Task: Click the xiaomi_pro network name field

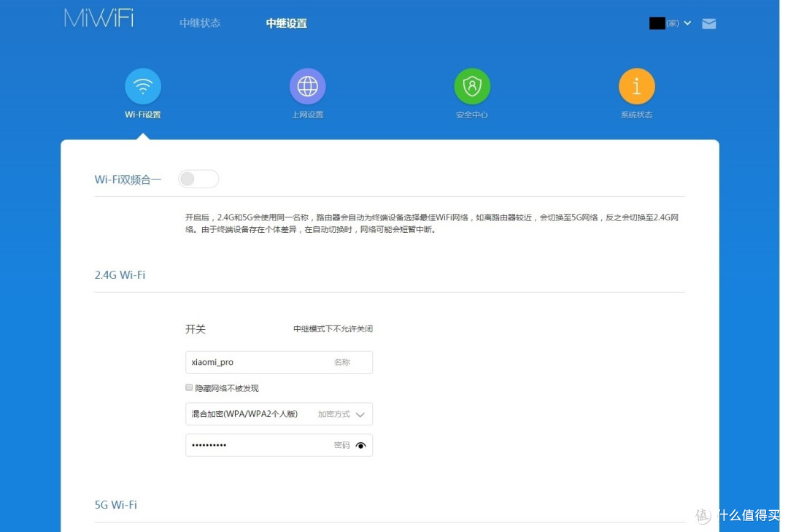Action: click(x=279, y=362)
